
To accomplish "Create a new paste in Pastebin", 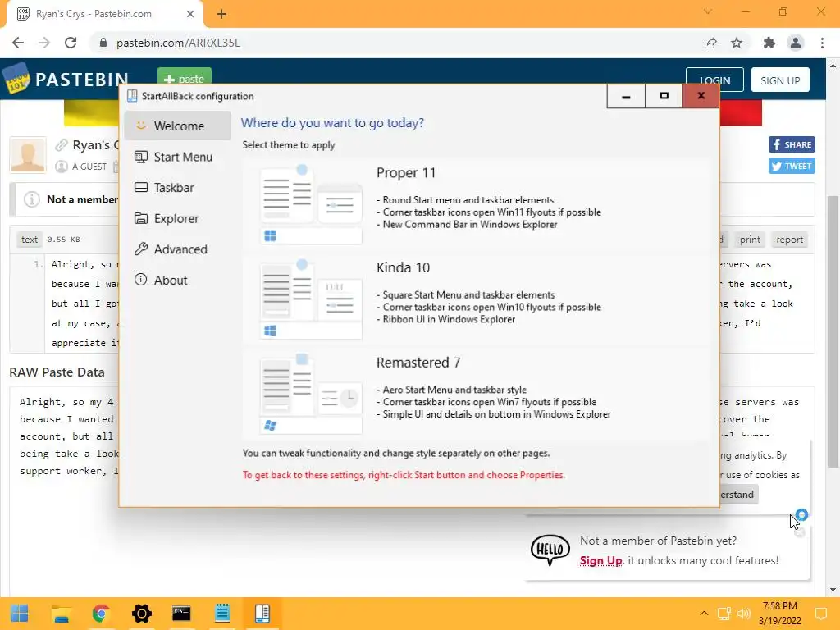I will 185,76.
